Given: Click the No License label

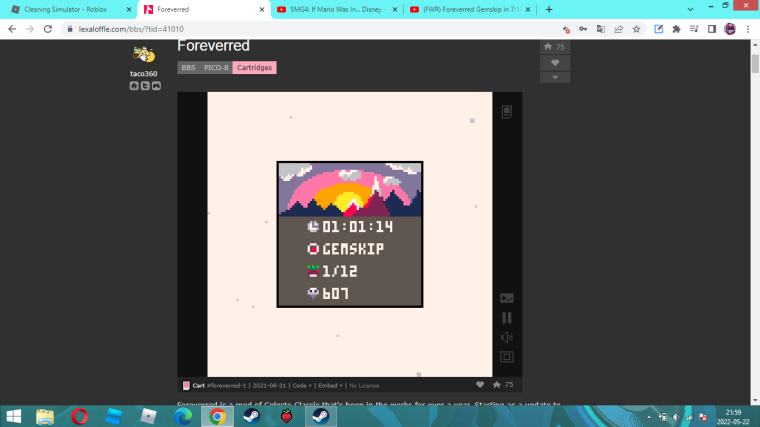Looking at the screenshot, I should (x=364, y=385).
